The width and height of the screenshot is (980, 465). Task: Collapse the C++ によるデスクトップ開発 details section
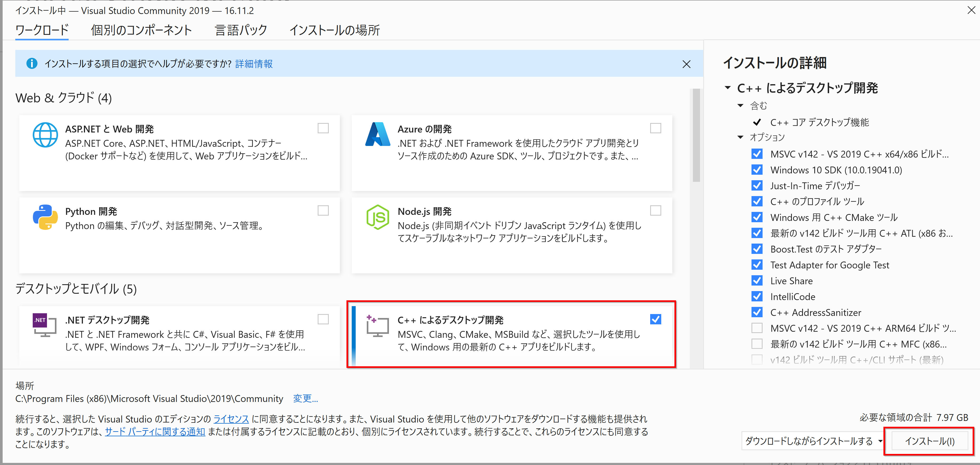[x=728, y=88]
